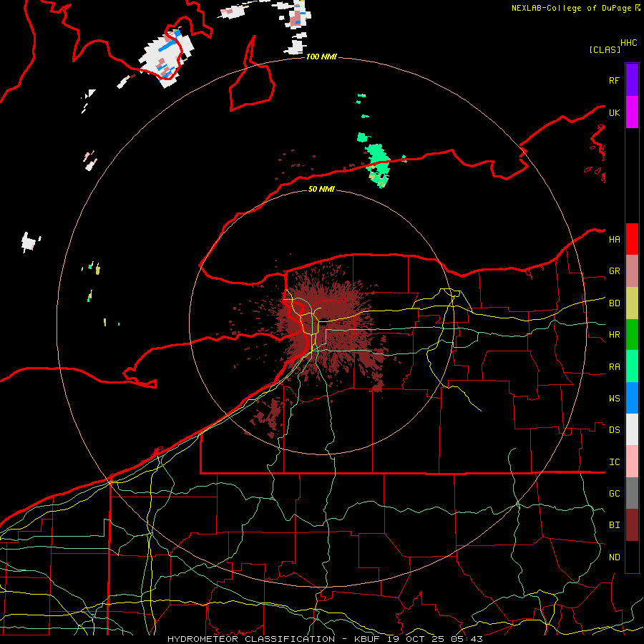Screen dimensions: 644x644
Task: Click the purple RF legend color swatch
Action: [632, 80]
